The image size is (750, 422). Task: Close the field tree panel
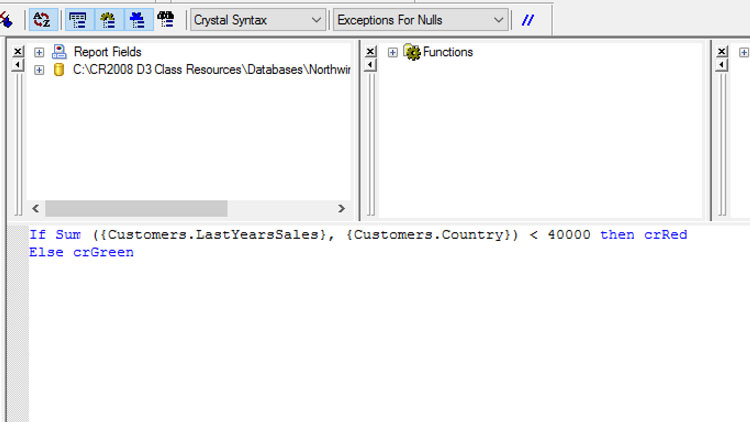point(18,51)
